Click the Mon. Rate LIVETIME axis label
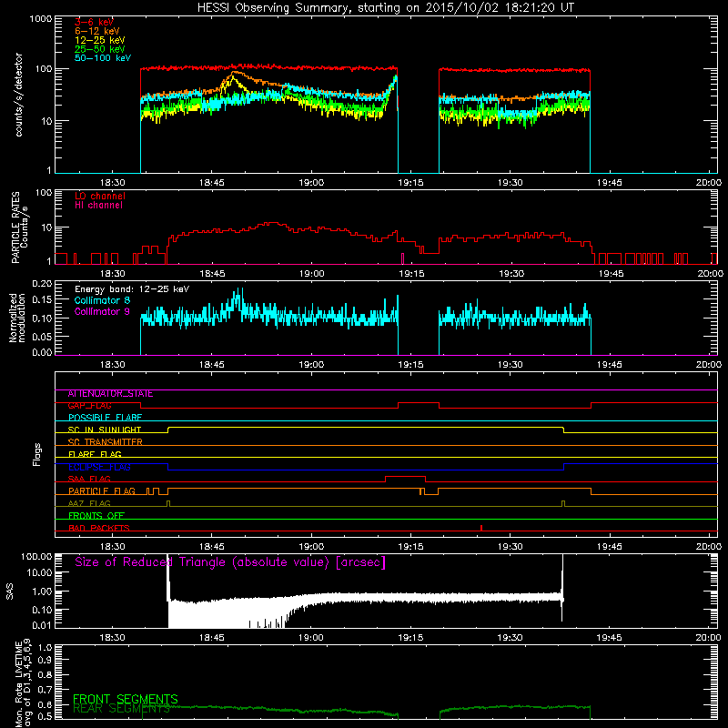Image resolution: width=728 pixels, height=728 pixels. coord(24,683)
